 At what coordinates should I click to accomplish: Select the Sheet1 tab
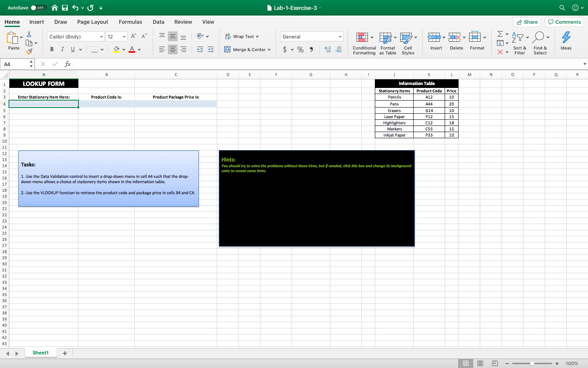[x=40, y=352]
